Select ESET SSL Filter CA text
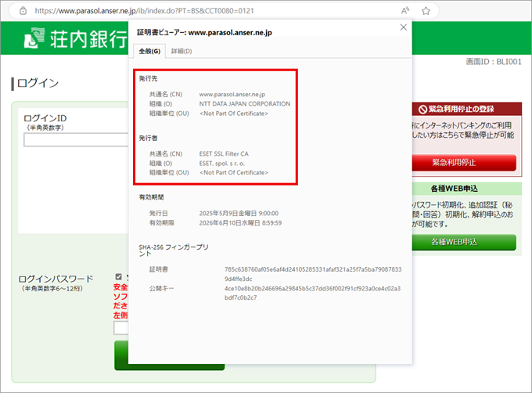 (x=224, y=153)
